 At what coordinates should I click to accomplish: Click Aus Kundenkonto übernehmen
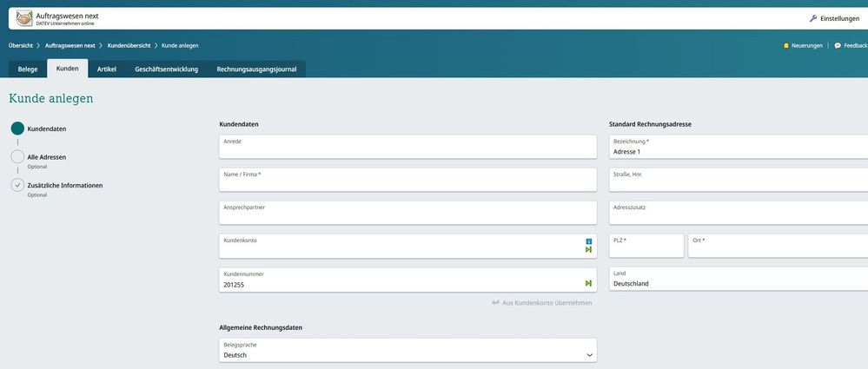click(x=542, y=303)
